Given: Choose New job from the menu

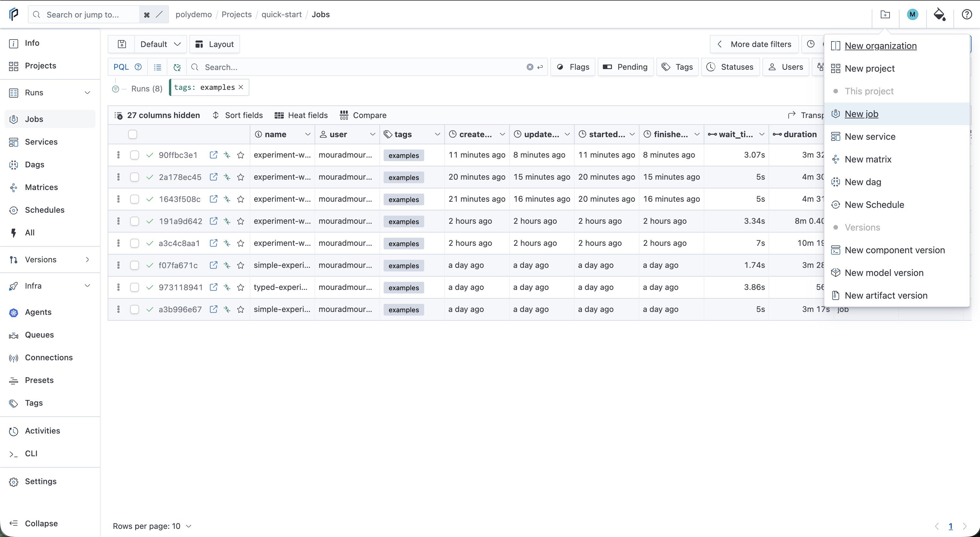Looking at the screenshot, I should [x=897, y=114].
